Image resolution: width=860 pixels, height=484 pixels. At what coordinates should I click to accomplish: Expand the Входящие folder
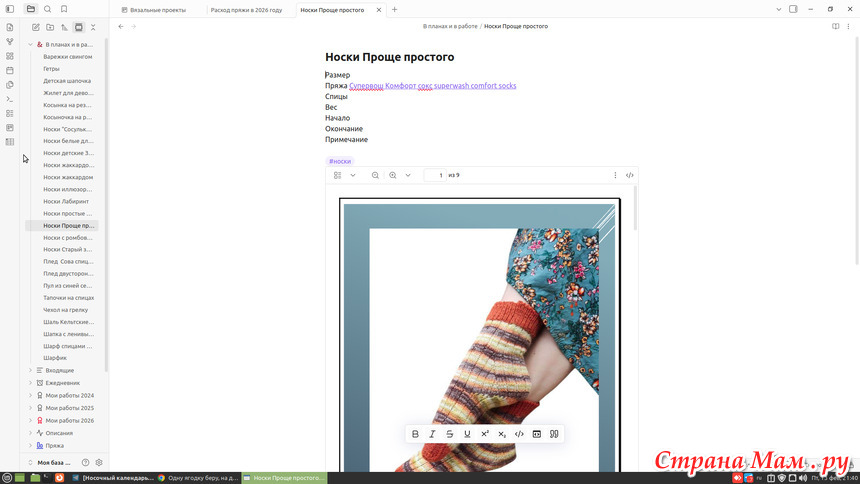point(30,370)
